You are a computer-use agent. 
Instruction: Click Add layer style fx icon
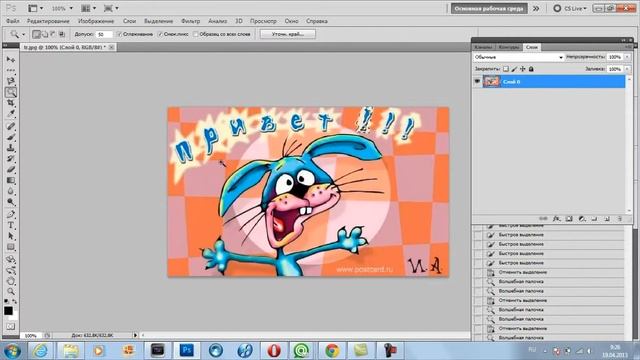coord(556,219)
